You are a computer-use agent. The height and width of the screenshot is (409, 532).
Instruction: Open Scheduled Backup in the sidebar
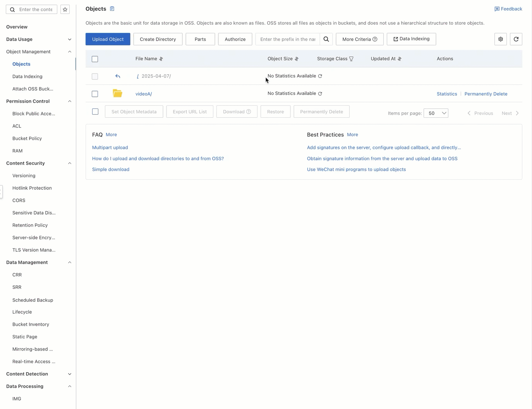pos(33,300)
